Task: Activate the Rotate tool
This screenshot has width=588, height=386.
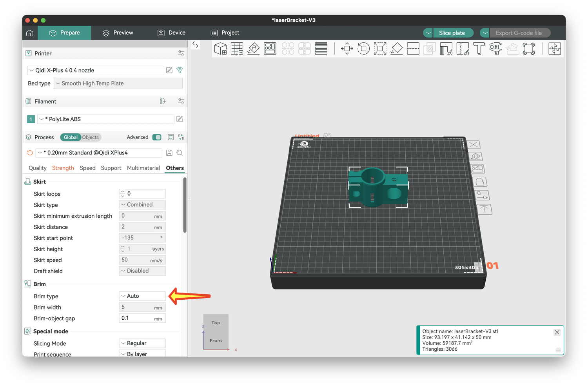Action: [363, 49]
